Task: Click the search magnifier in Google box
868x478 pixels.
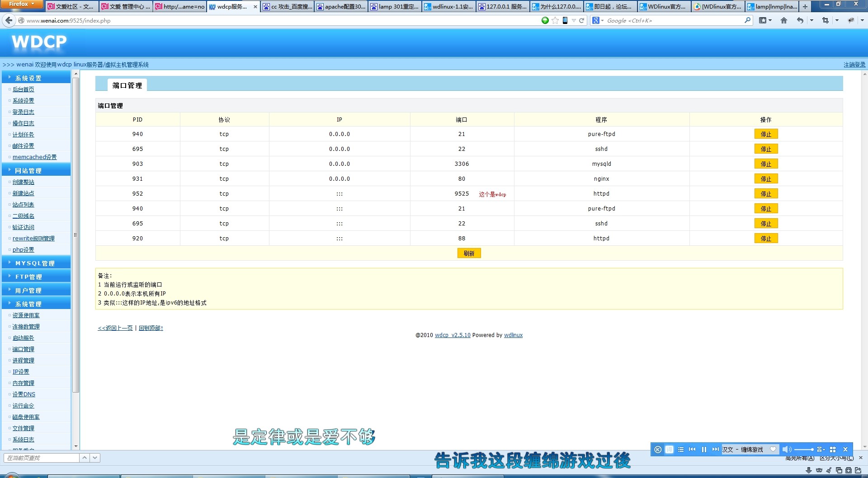Action: coord(747,20)
